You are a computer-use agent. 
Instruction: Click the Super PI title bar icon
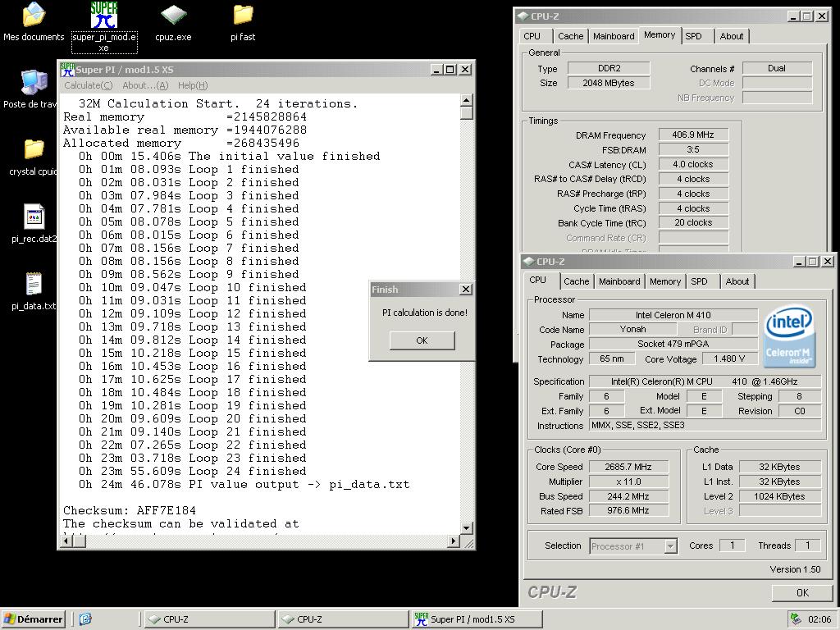tap(67, 70)
